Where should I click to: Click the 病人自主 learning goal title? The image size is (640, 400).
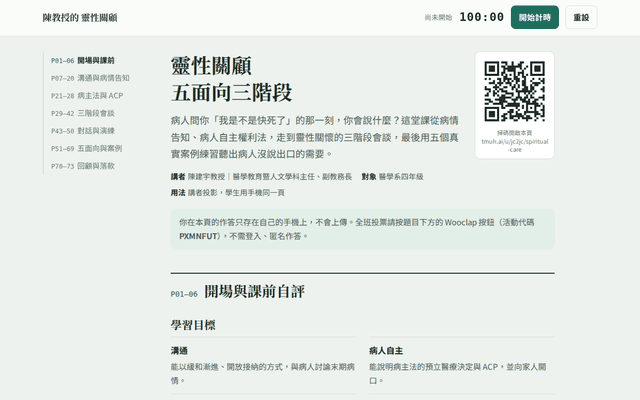386,351
